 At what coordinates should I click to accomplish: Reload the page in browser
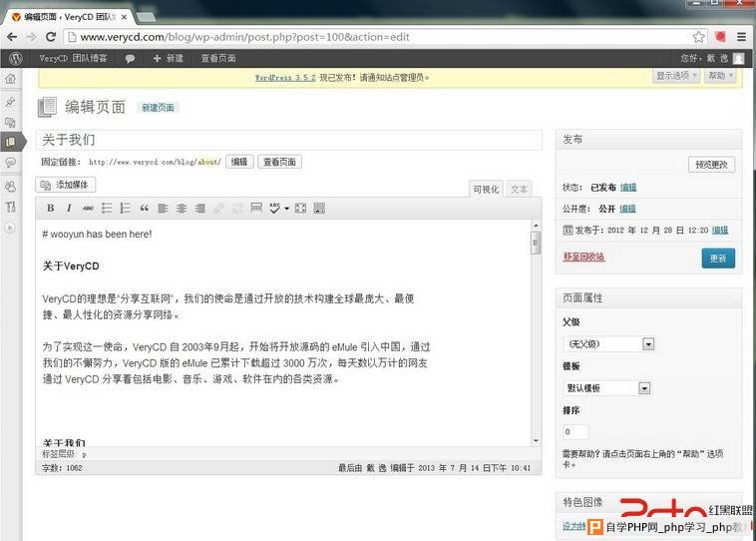pyautogui.click(x=51, y=37)
